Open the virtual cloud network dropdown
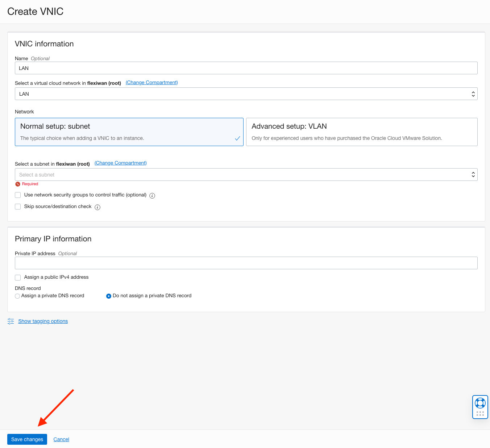Screen dimensions: 490x448 [246, 94]
